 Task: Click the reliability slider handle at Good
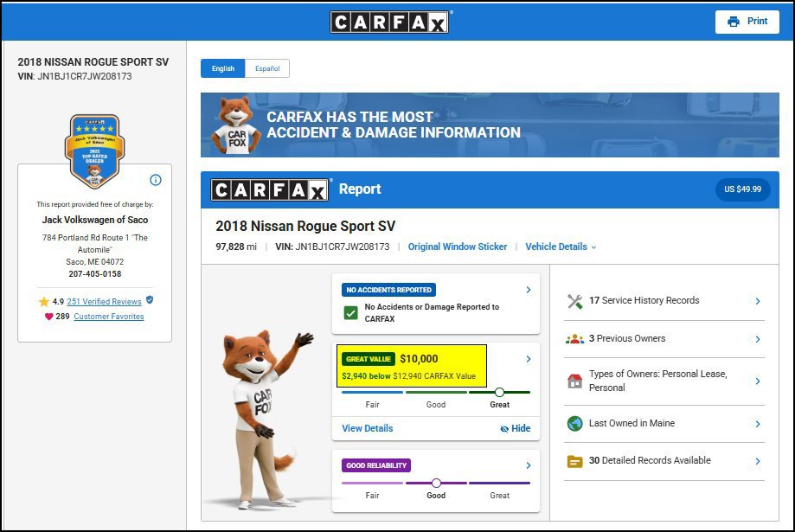436,483
